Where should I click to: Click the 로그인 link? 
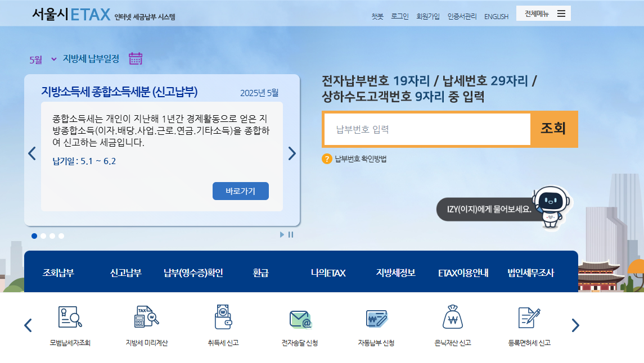[x=400, y=16]
